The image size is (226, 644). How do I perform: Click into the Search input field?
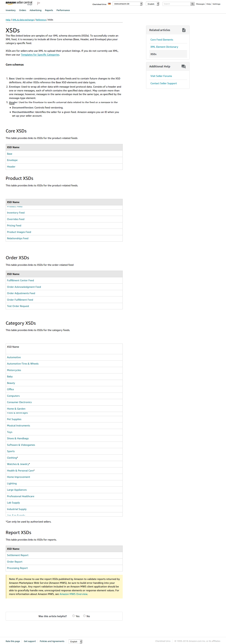point(176,4)
